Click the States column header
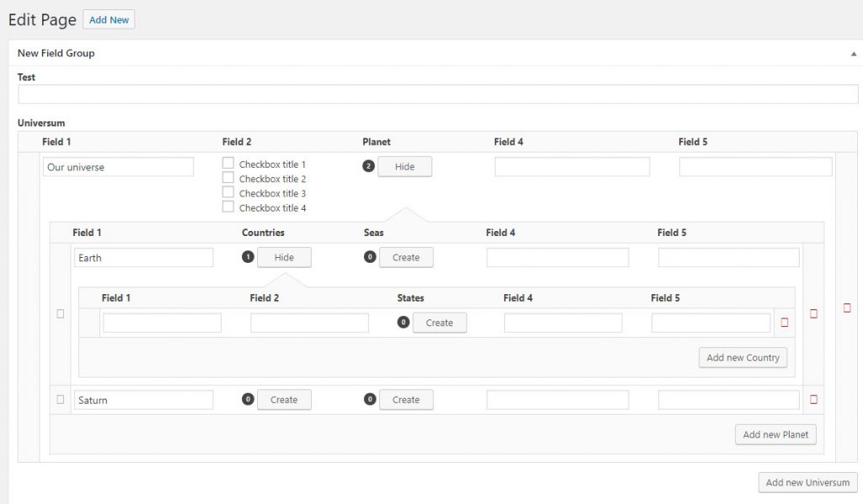Viewport: 863px width, 504px height. point(410,298)
